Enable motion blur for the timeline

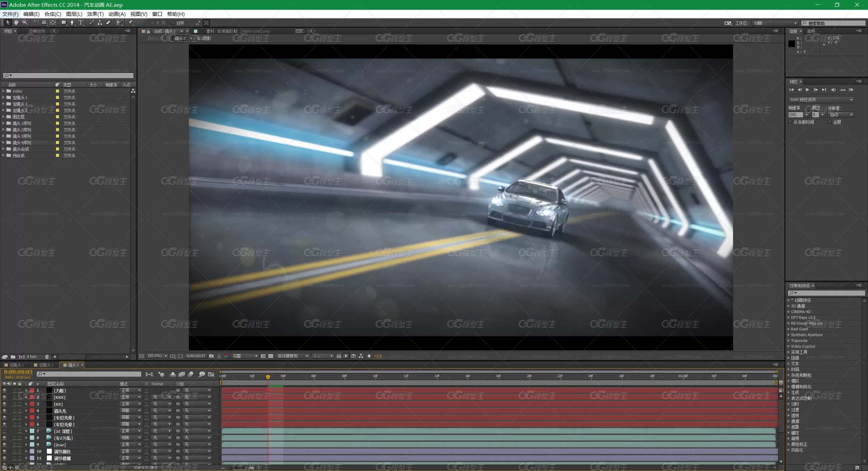click(x=191, y=374)
